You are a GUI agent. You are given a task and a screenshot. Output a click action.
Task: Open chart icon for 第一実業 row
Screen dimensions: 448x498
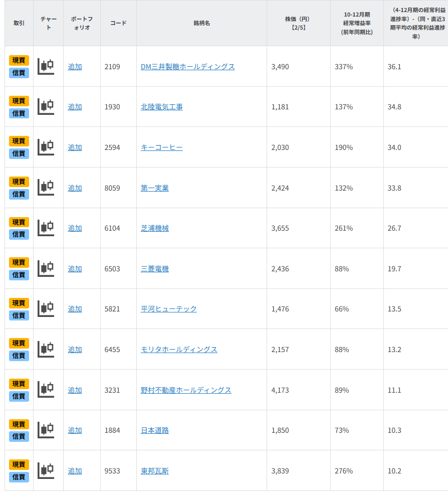[x=46, y=188]
